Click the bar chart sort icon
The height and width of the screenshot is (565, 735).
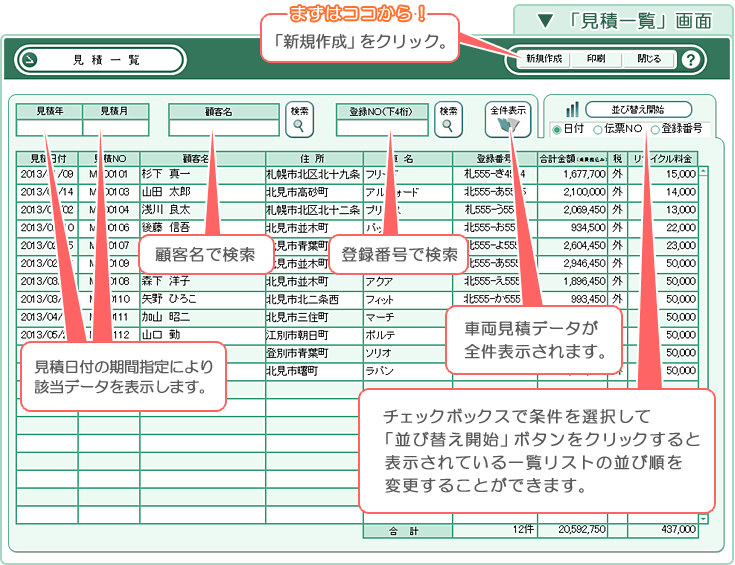pyautogui.click(x=572, y=110)
